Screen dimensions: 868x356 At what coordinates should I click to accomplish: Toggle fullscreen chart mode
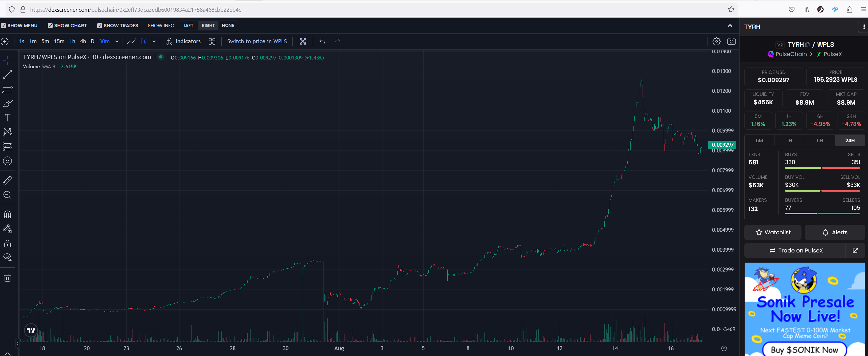pos(303,41)
